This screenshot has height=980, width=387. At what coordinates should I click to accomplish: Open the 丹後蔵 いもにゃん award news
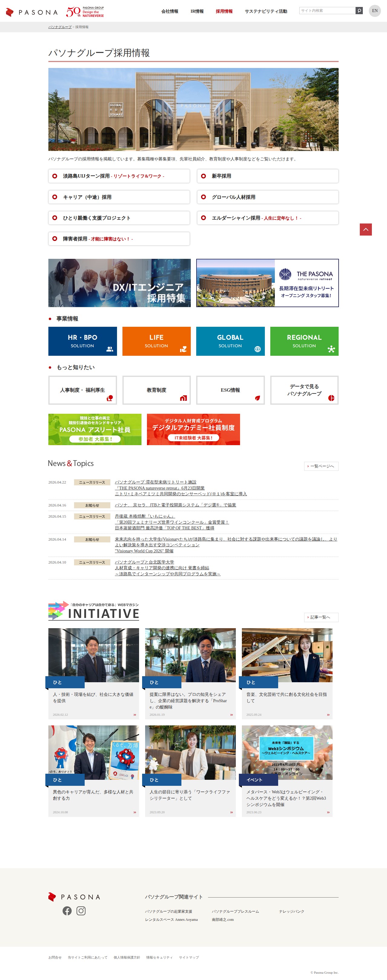[x=172, y=522]
